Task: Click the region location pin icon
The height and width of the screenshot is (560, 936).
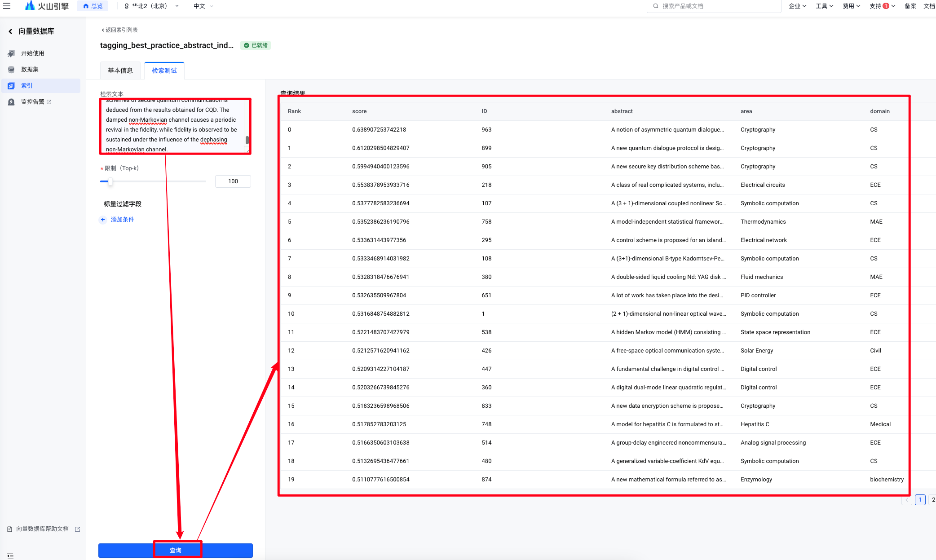Action: (127, 6)
